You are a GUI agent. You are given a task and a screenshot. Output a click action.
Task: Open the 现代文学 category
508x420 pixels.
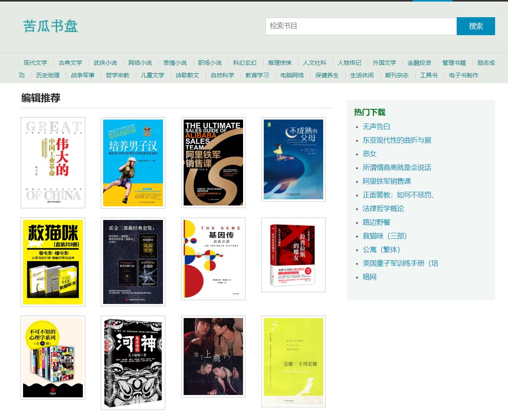click(x=35, y=63)
